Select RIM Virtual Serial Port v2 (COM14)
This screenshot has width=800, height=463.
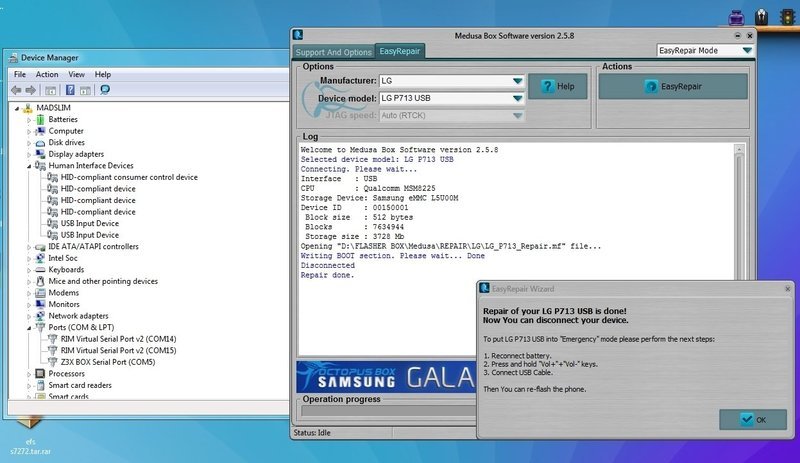point(118,339)
